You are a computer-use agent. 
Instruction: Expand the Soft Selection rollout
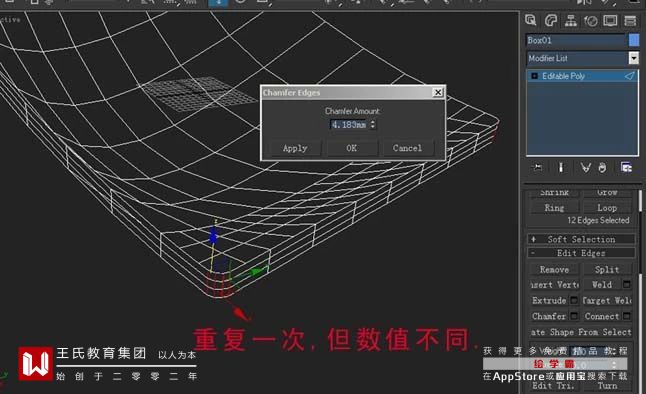[x=581, y=239]
